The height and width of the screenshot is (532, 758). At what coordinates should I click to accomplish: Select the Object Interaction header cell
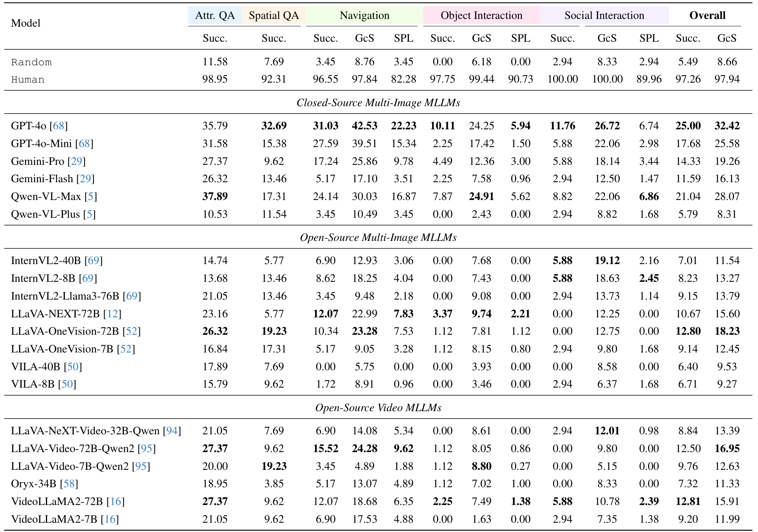click(481, 15)
